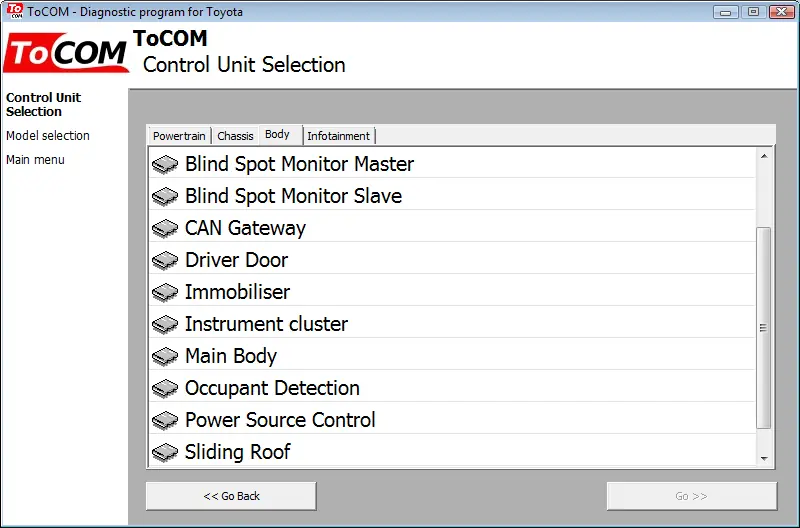Click the Blind Spot Monitor Master module icon
The width and height of the screenshot is (800, 528).
pos(165,164)
